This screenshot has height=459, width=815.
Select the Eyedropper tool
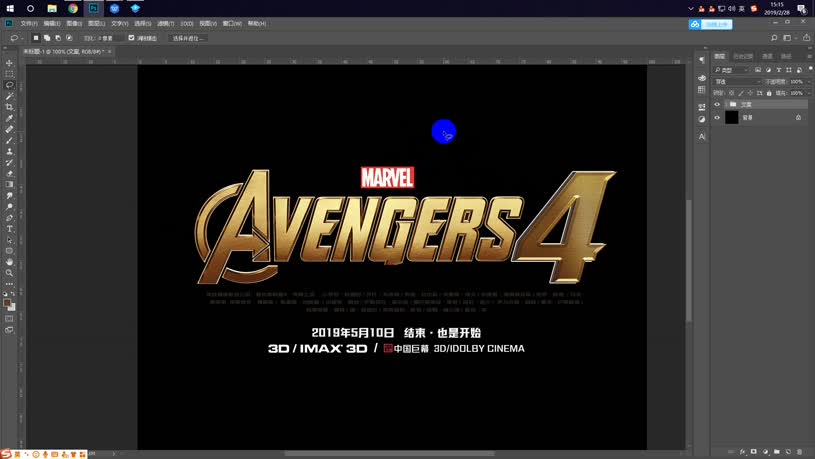tap(9, 118)
